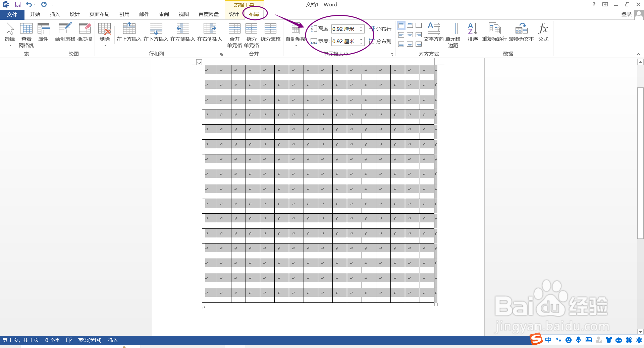644x348 pixels.
Task: Switch to Insert (插入) tab
Action: [x=55, y=14]
